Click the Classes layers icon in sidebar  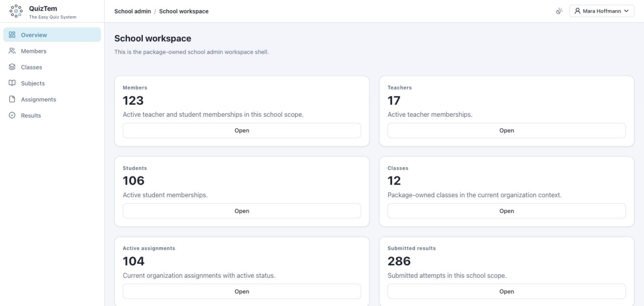pos(13,67)
